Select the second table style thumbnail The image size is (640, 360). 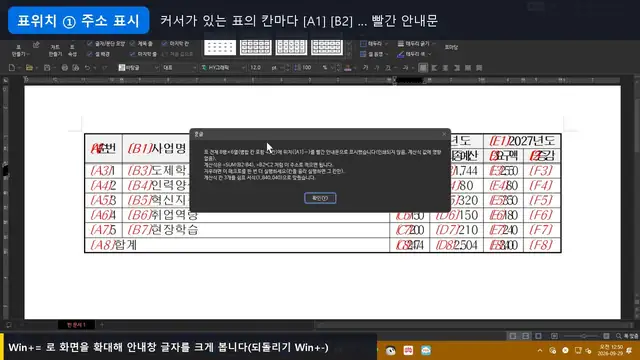click(x=256, y=47)
